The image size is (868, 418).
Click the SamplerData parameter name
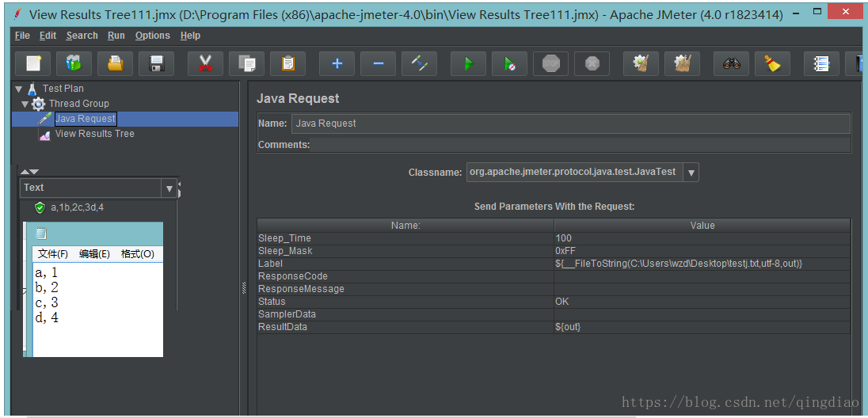tap(287, 314)
